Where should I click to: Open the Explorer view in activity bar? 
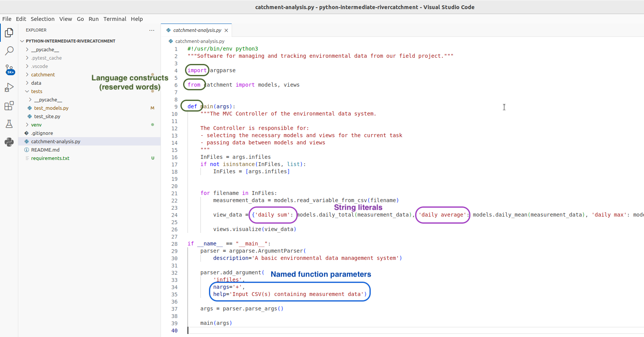(9, 33)
